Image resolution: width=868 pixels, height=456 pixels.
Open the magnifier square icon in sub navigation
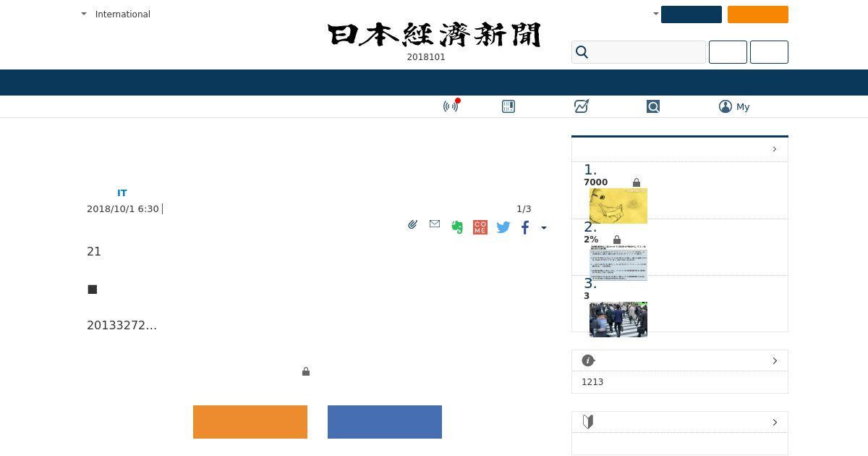pyautogui.click(x=653, y=106)
